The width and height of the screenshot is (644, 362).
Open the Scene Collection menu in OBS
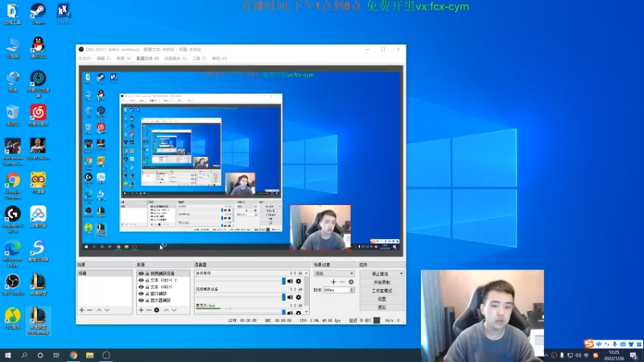tap(175, 59)
